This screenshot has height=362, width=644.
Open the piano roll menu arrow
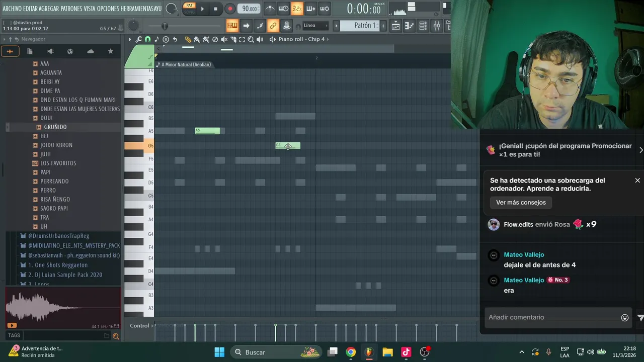130,39
